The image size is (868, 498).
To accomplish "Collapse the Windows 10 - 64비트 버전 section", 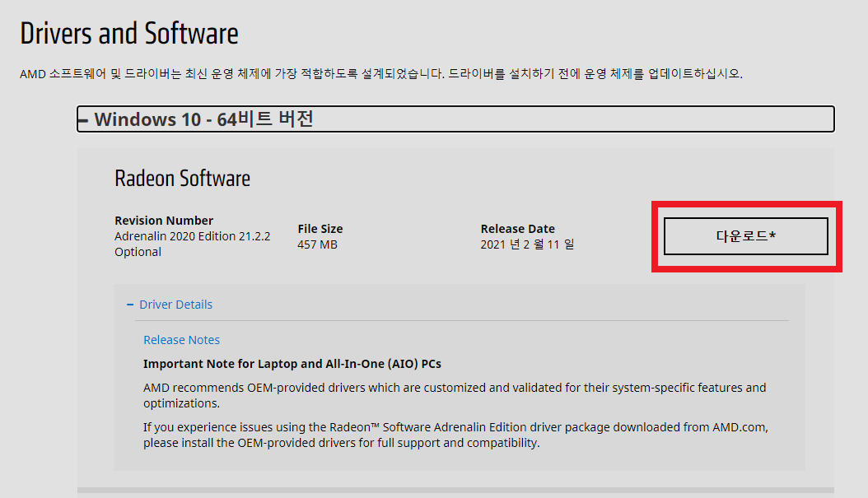I will 455,119.
